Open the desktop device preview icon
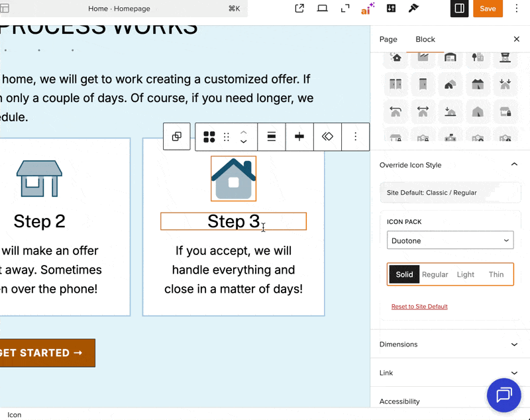 click(323, 9)
